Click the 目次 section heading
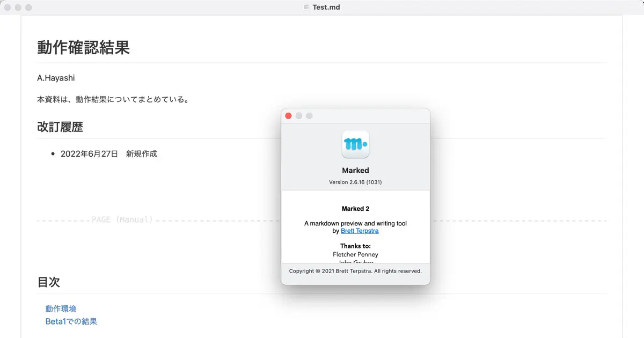This screenshot has height=338, width=644. point(48,282)
